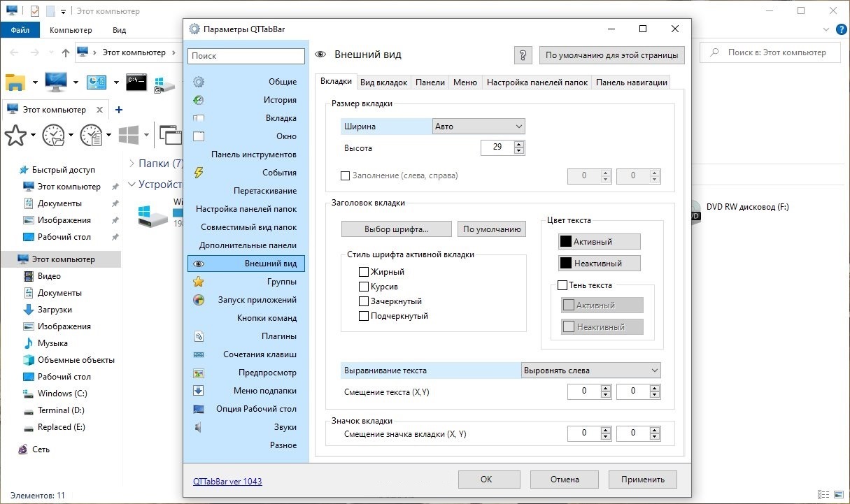Open Настройка панелей папок tab

(537, 82)
